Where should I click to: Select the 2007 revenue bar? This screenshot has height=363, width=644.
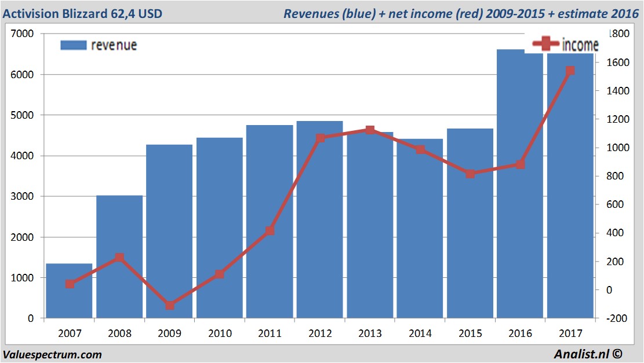tap(69, 291)
